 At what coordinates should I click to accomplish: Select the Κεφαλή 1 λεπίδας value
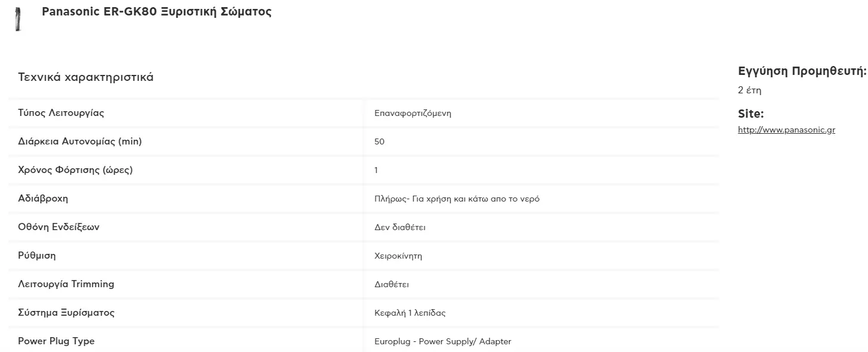tap(410, 313)
